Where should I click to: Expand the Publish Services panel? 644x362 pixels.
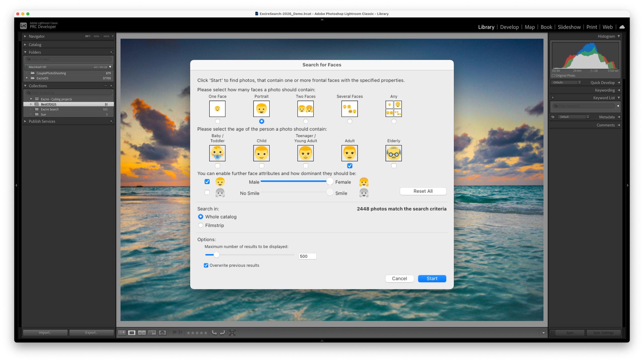coord(25,121)
